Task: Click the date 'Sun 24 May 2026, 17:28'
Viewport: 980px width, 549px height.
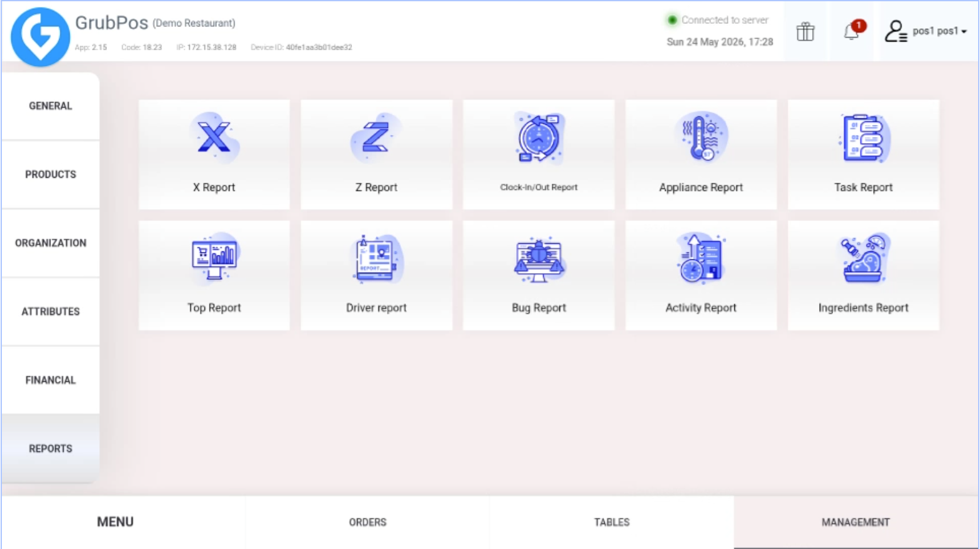Action: [720, 42]
